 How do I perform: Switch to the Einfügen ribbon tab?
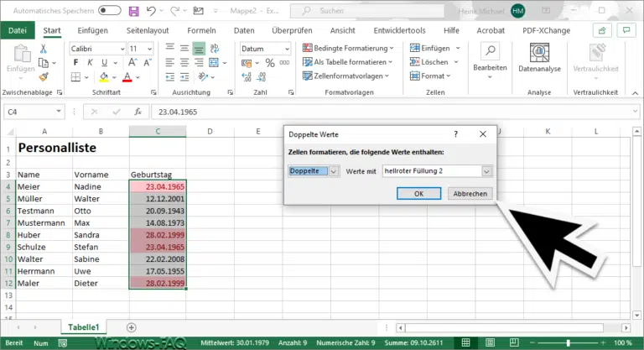coord(93,30)
